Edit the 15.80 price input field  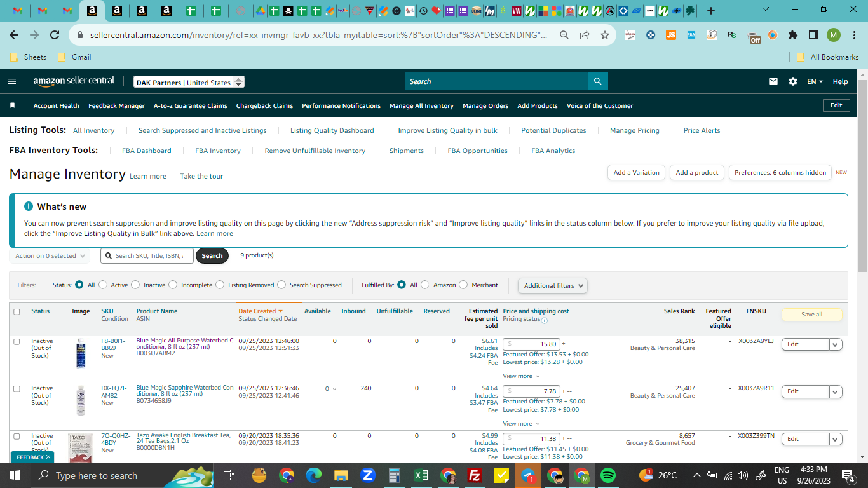pyautogui.click(x=531, y=344)
